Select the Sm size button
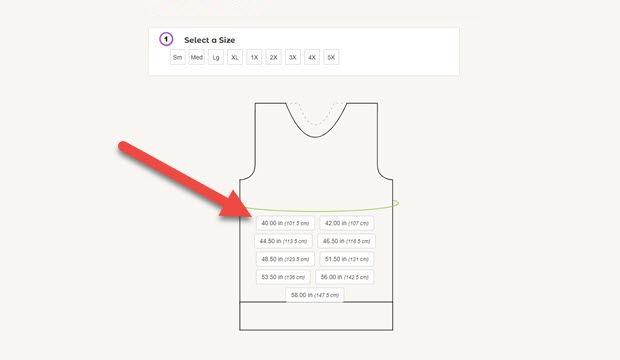This screenshot has width=620, height=360. coord(178,57)
